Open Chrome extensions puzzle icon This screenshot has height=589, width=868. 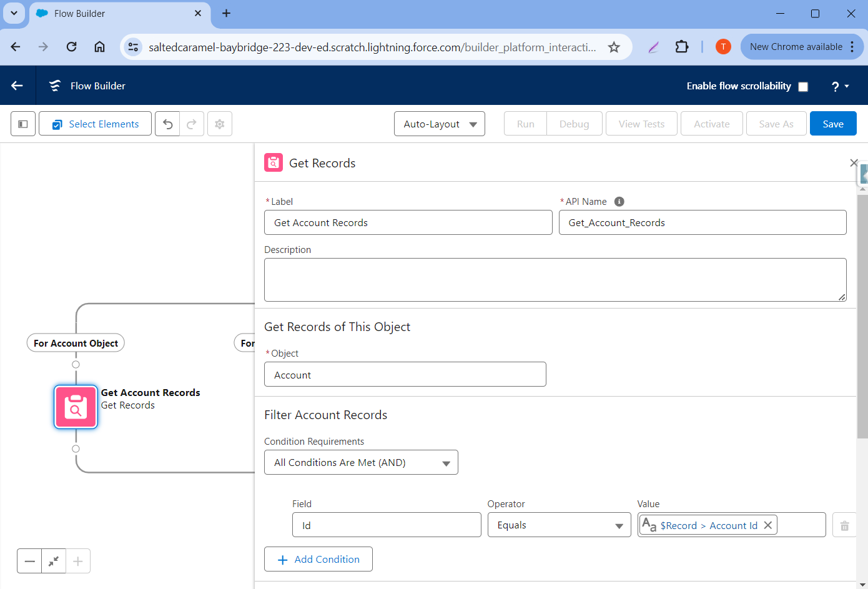click(x=682, y=47)
